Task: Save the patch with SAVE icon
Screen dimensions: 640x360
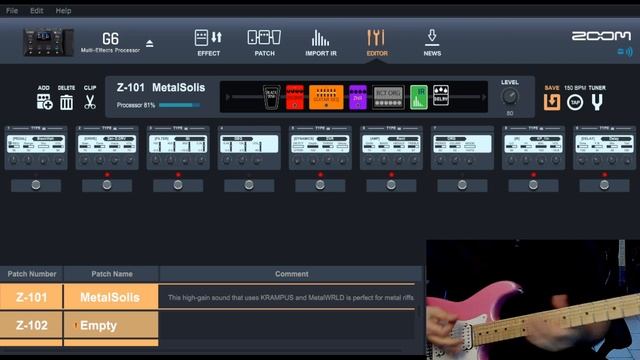Action: click(x=552, y=102)
